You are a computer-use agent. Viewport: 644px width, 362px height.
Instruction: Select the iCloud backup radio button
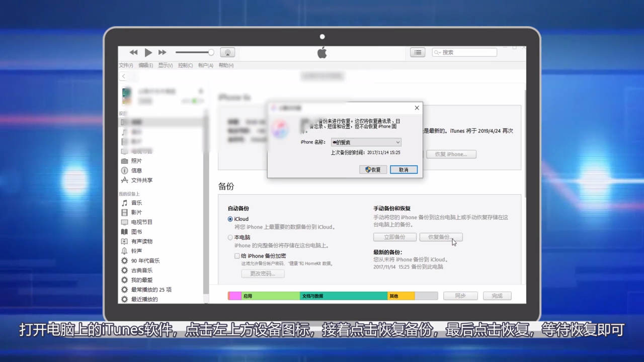[230, 219]
